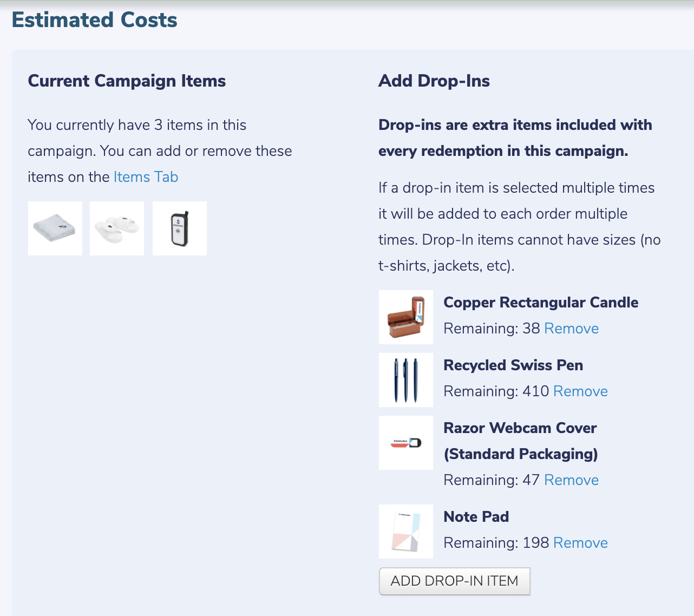Remove the Copper Rectangular Candle drop-in

[571, 329]
